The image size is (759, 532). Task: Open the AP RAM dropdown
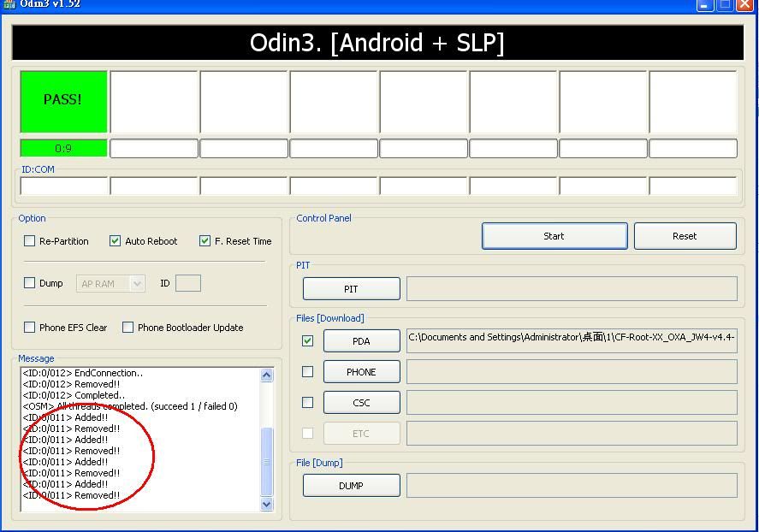[x=111, y=284]
